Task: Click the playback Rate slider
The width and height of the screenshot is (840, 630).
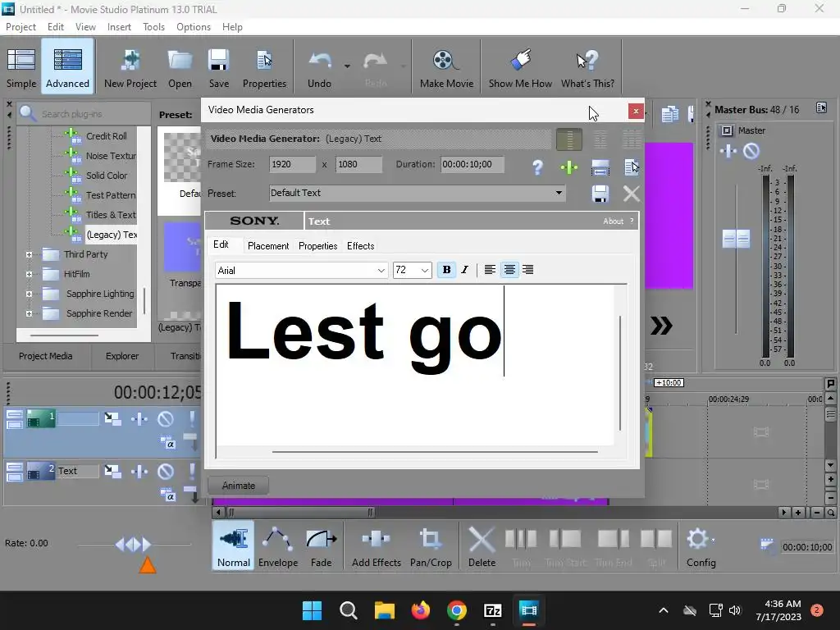Action: (x=134, y=545)
